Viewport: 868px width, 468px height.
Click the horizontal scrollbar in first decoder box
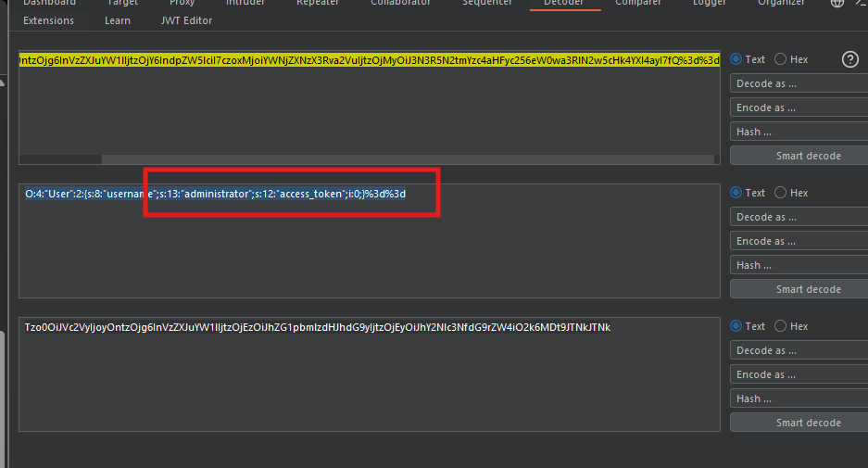(x=408, y=159)
